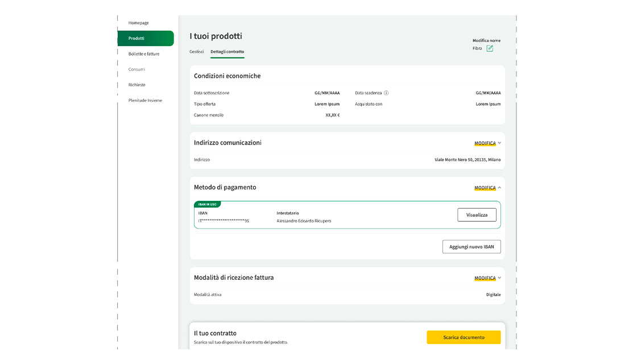Switch to the Gestisci tab
This screenshot has height=364, width=633.
(x=196, y=52)
